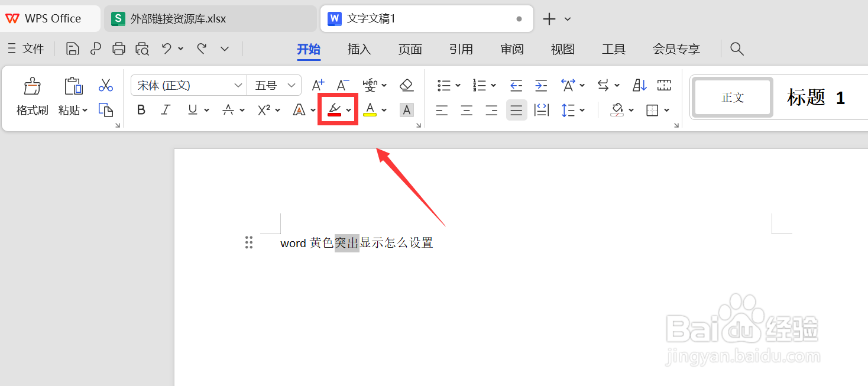Open the Print icon in quick access bar

point(119,48)
